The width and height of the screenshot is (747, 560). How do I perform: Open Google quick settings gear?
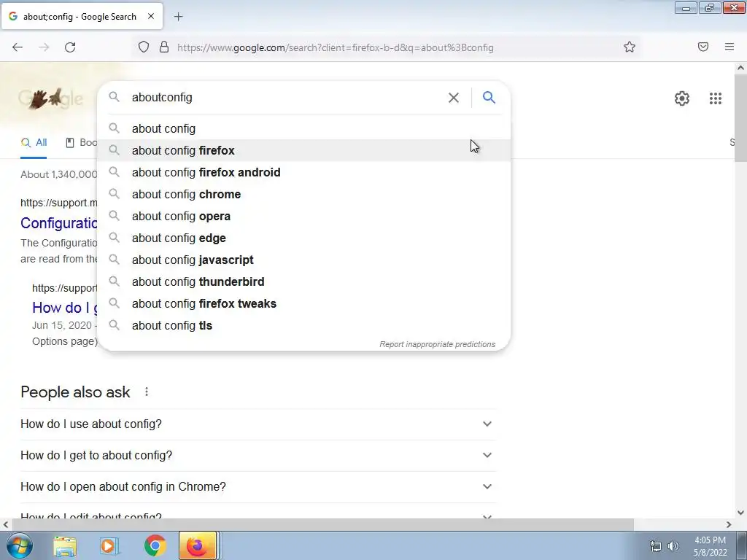[x=682, y=98]
